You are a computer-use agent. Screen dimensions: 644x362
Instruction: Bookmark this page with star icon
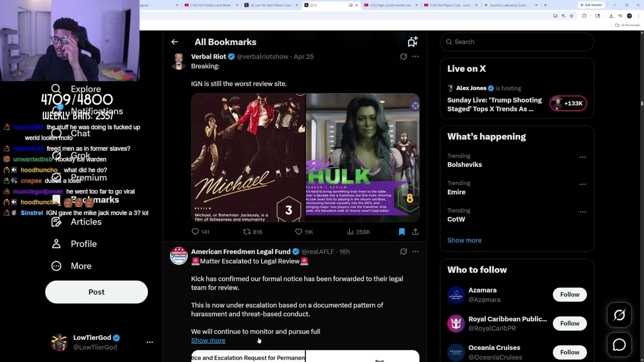(572, 16)
